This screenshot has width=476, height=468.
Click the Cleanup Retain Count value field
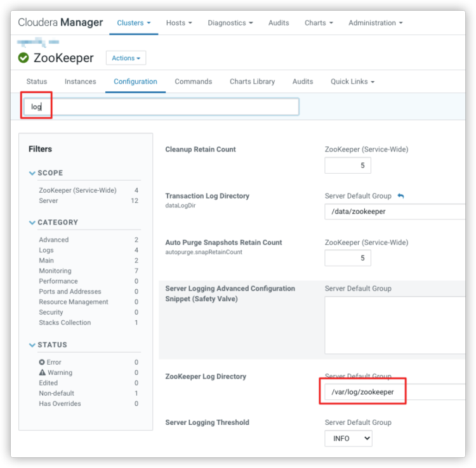coord(348,166)
